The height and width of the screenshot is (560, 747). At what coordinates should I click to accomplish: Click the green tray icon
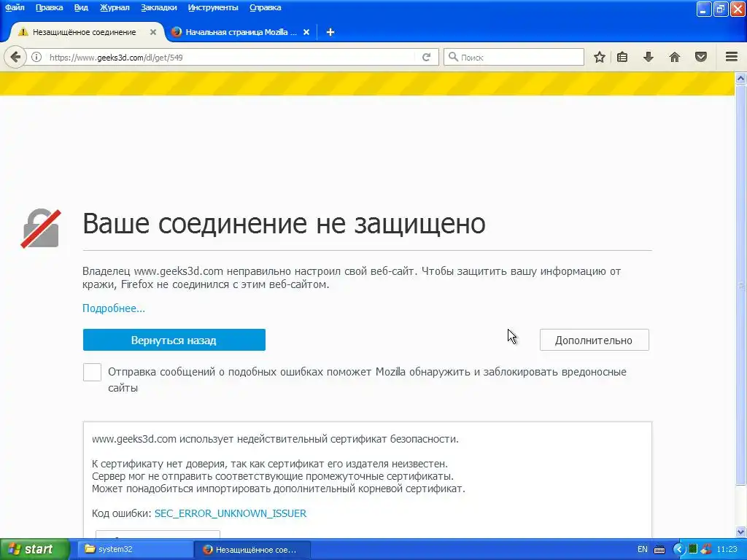pyautogui.click(x=693, y=550)
